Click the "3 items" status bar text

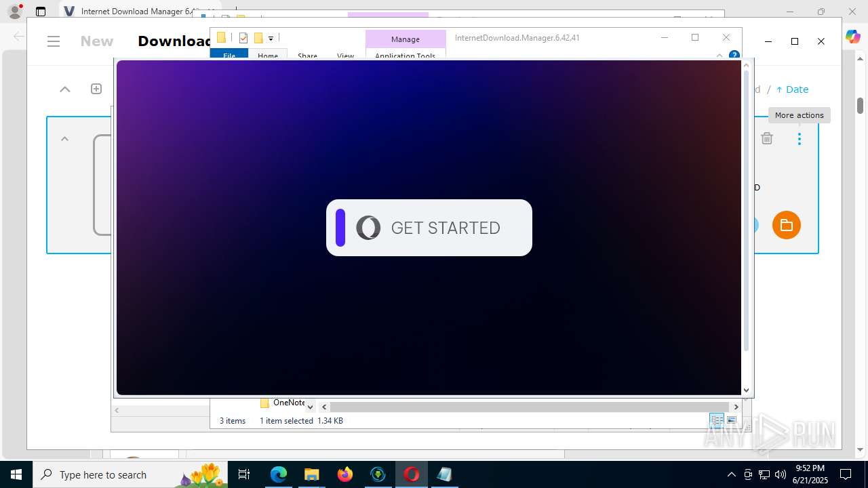coord(233,421)
